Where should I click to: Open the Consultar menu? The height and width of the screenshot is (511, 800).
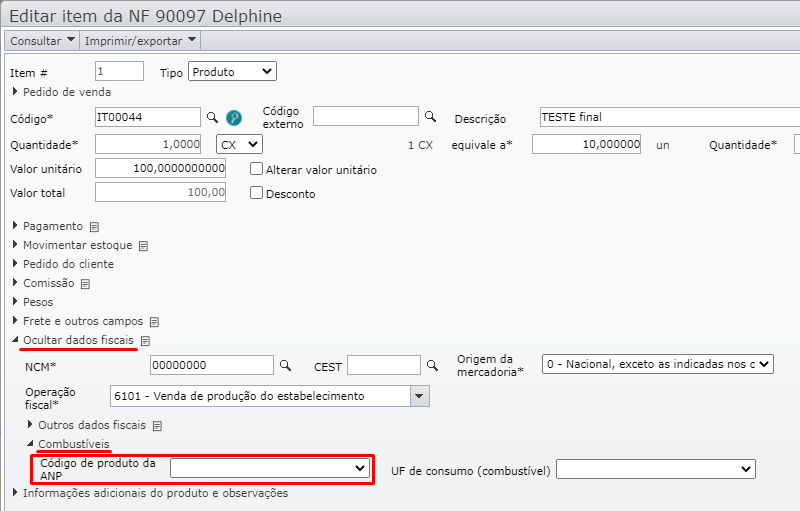pos(42,41)
